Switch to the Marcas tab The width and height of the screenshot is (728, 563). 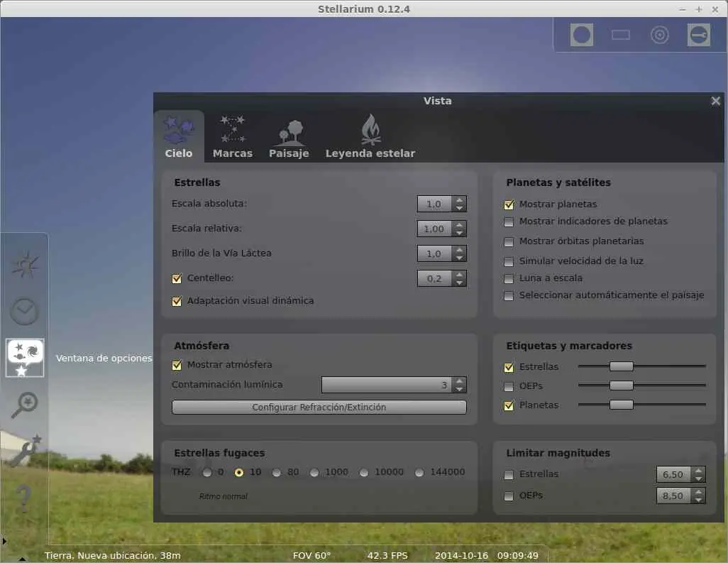[x=233, y=136]
